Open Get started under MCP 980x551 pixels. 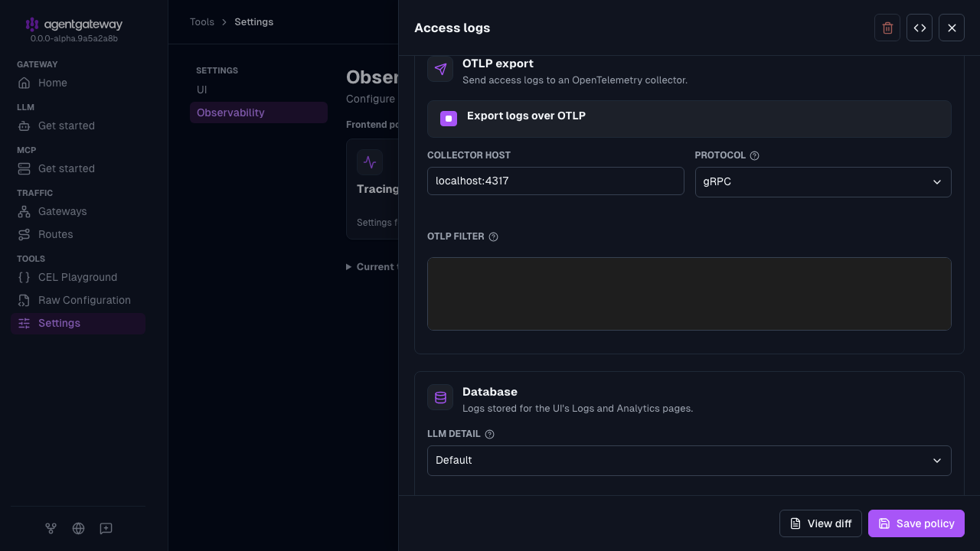click(x=78, y=168)
